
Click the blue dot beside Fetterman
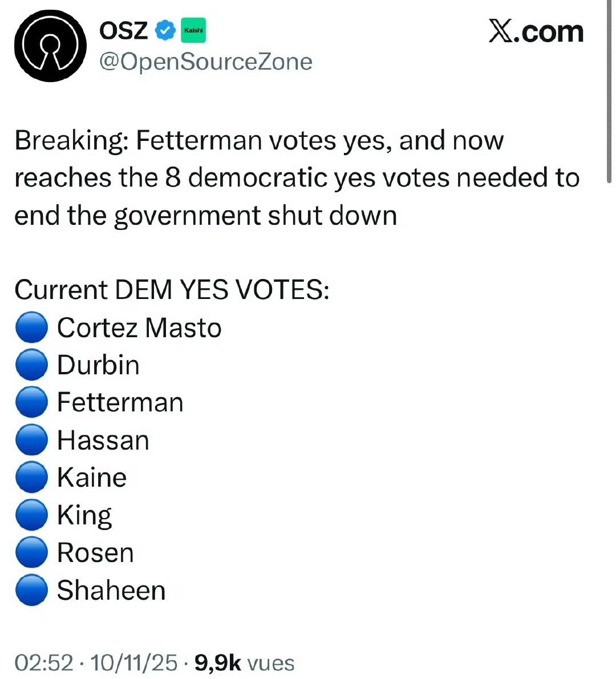click(31, 402)
